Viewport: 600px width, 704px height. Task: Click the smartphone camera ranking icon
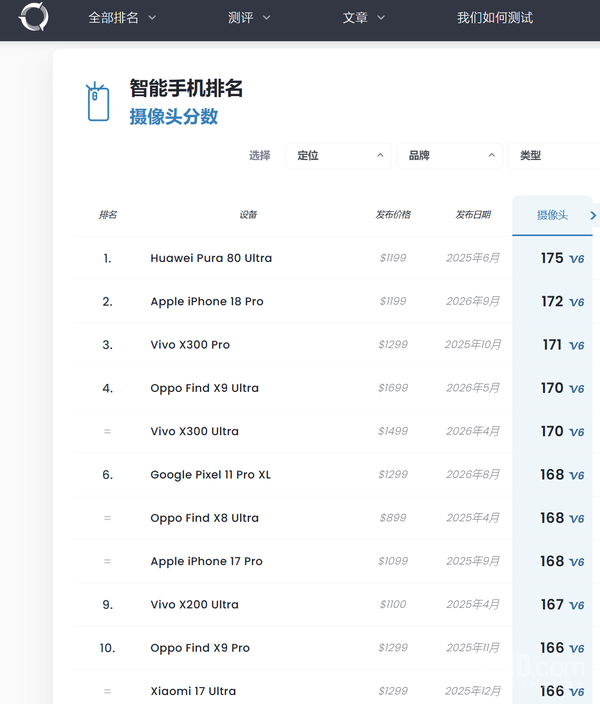coord(98,101)
